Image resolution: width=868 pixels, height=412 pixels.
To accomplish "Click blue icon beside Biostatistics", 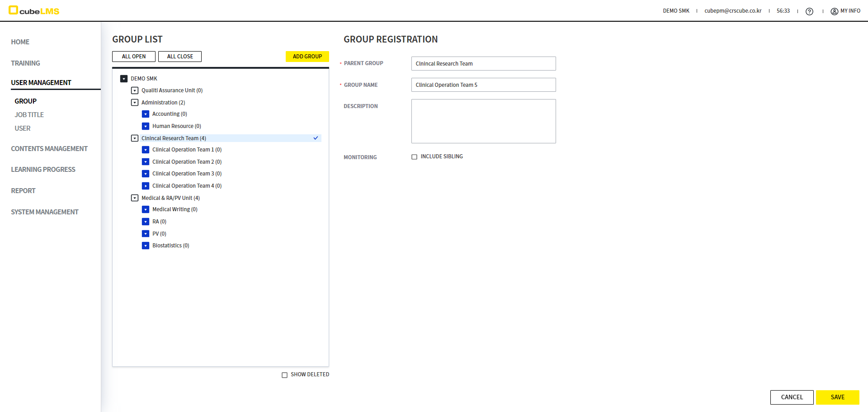I will [146, 246].
